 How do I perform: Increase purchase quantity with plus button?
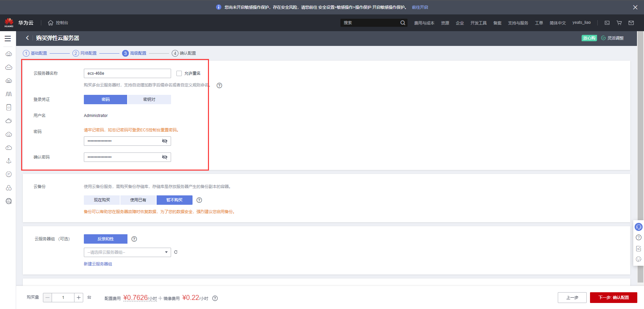click(78, 298)
